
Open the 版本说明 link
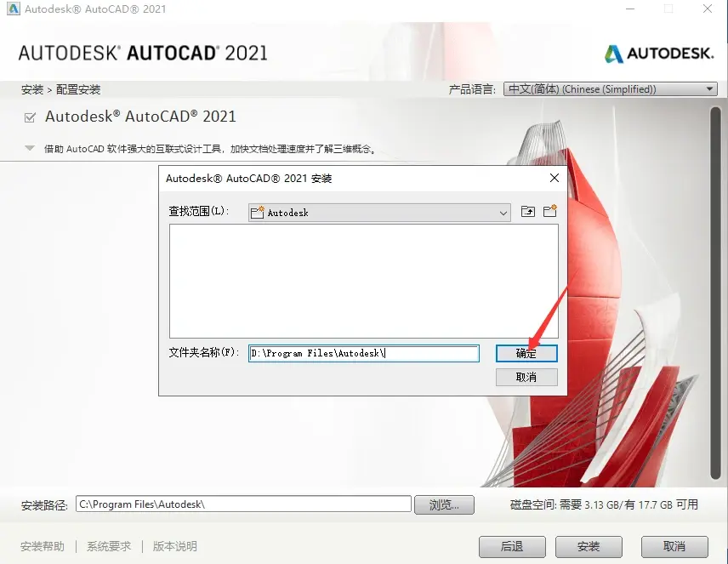(x=175, y=546)
